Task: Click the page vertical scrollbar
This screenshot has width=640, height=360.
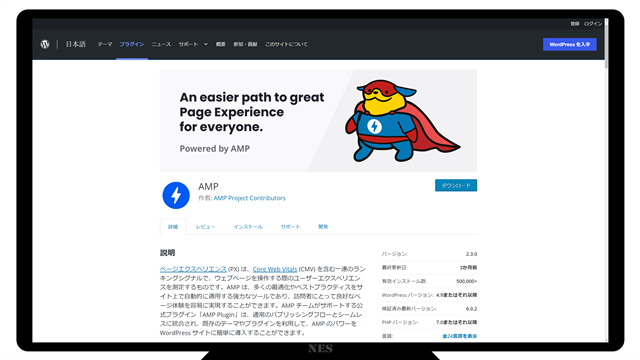Action: tap(607, 180)
